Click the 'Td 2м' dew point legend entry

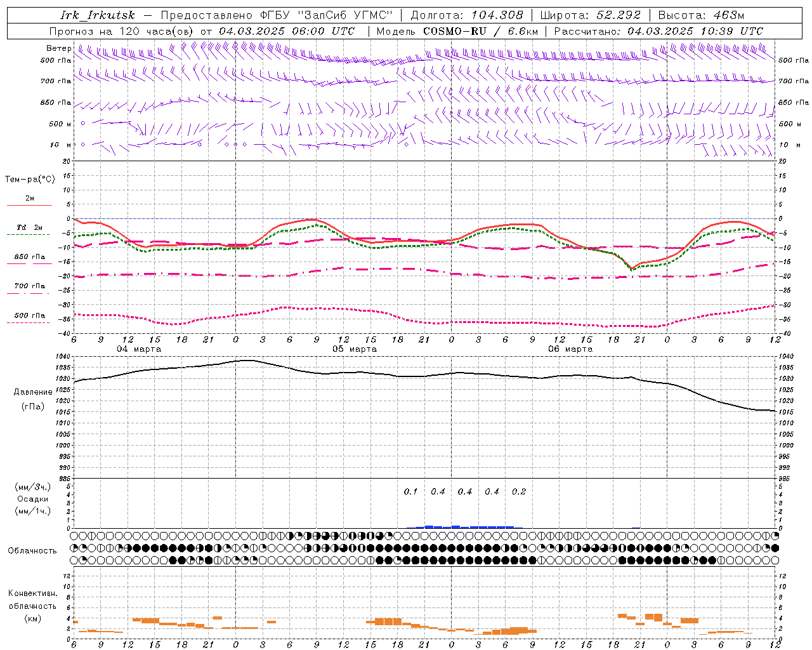coord(30,227)
